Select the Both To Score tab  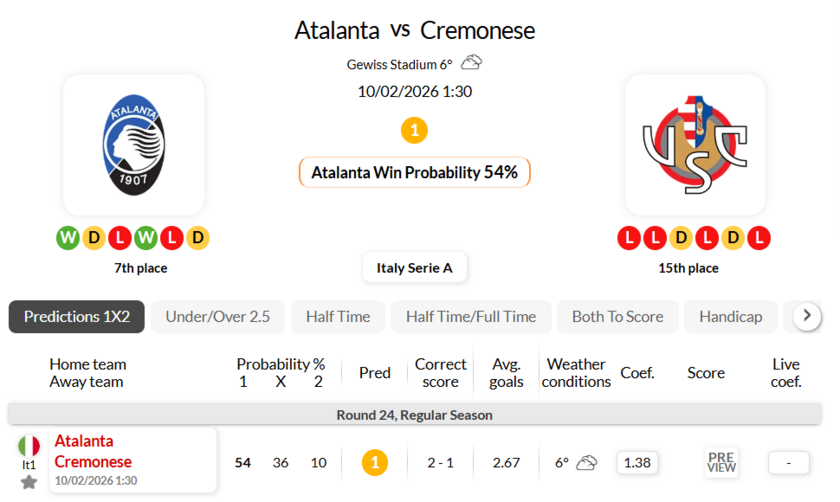(x=617, y=316)
